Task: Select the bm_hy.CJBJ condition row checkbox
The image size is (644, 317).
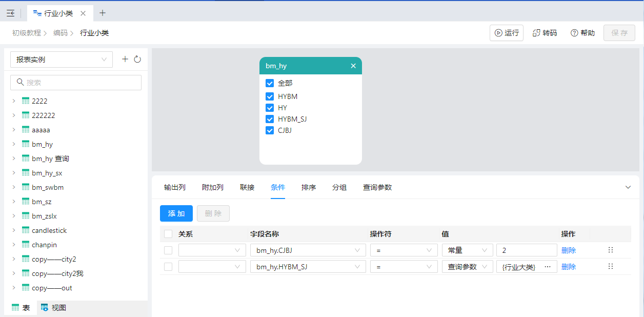Action: tap(168, 250)
